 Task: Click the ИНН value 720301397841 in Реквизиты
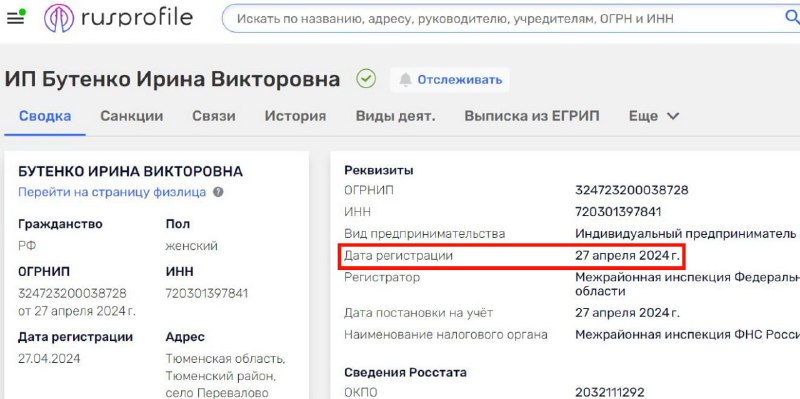pyautogui.click(x=618, y=212)
